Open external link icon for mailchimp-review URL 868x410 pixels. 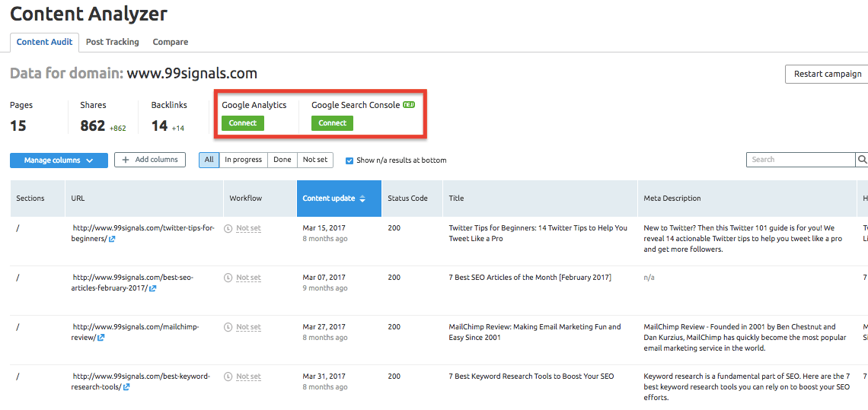point(101,338)
